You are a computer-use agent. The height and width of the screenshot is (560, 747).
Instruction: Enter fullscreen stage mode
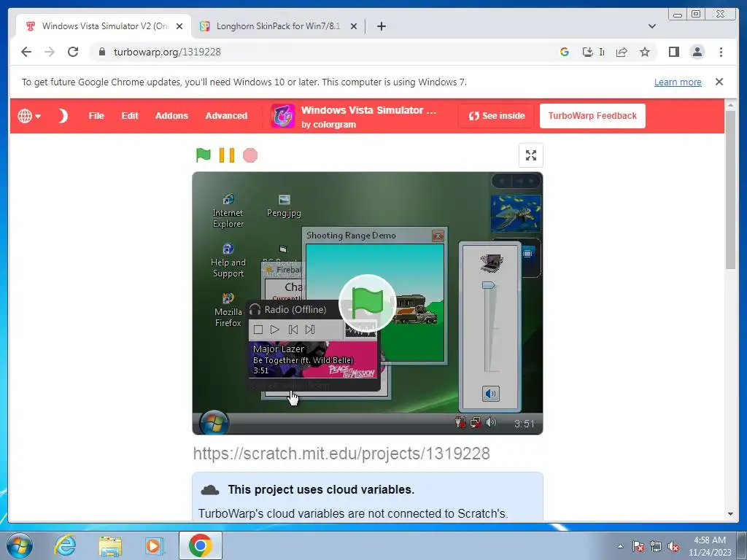tap(531, 155)
